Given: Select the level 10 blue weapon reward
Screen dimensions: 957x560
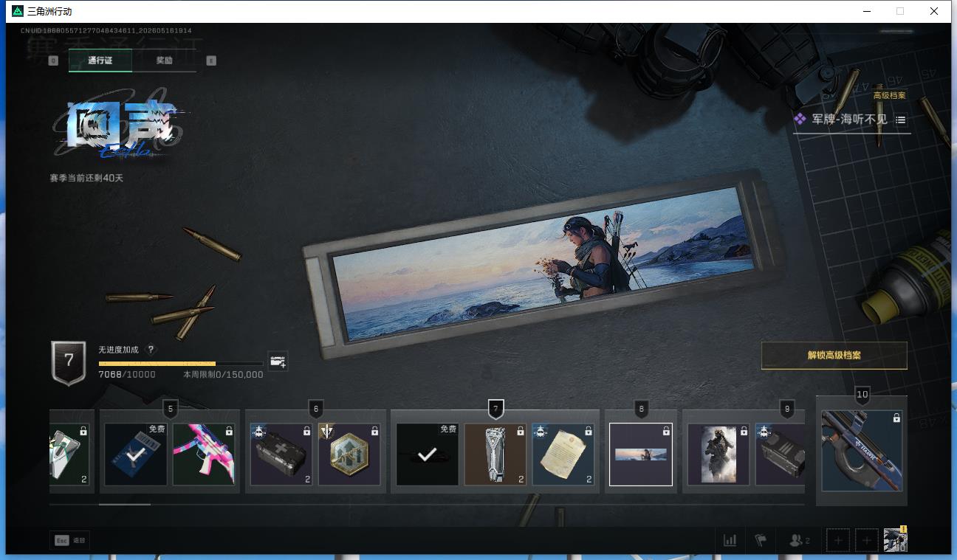Looking at the screenshot, I should pyautogui.click(x=862, y=451).
